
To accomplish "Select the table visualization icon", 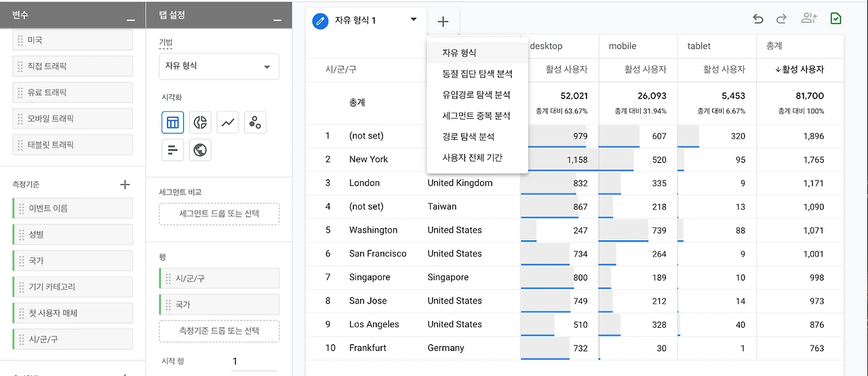I will point(173,122).
